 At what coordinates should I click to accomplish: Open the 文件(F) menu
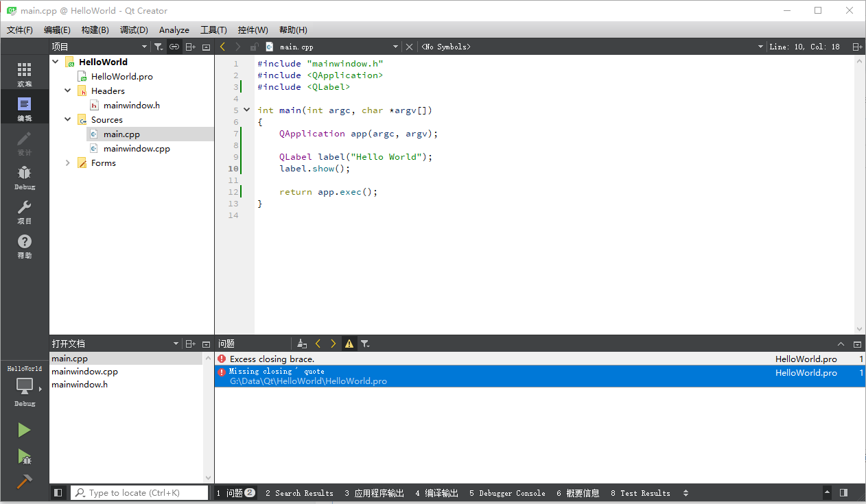point(20,29)
